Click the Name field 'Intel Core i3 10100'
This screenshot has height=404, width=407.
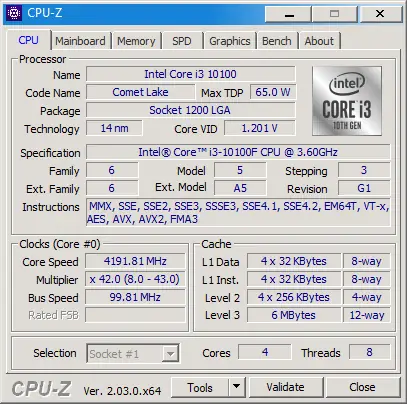tap(191, 74)
